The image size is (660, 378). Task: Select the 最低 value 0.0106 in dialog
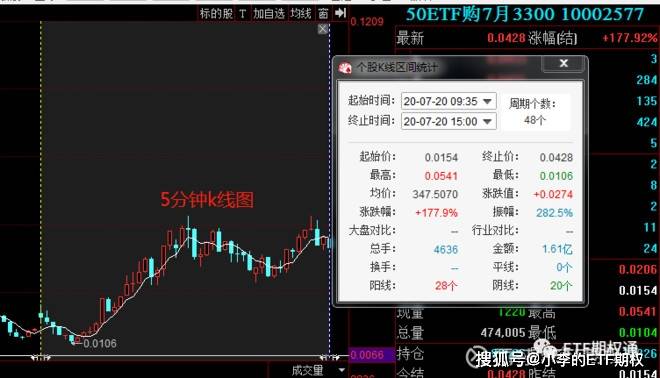tap(556, 176)
